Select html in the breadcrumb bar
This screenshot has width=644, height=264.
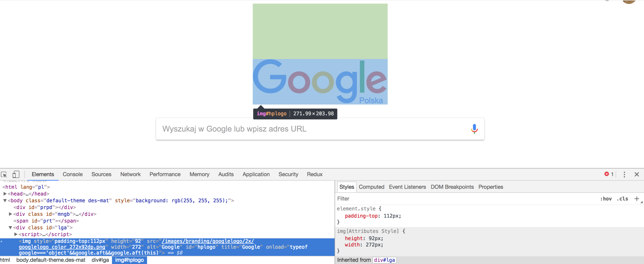tap(5, 260)
